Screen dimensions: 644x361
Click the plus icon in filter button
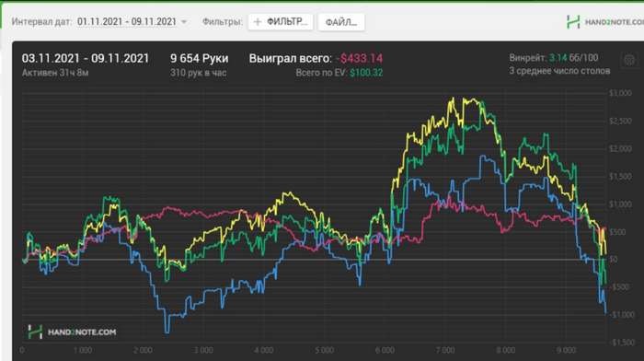pyautogui.click(x=258, y=22)
